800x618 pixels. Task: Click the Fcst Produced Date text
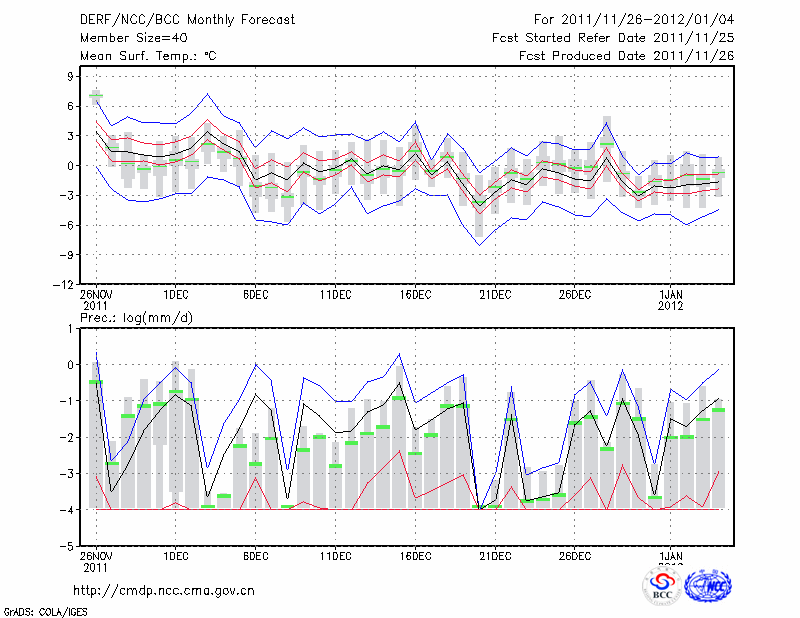pos(626,56)
